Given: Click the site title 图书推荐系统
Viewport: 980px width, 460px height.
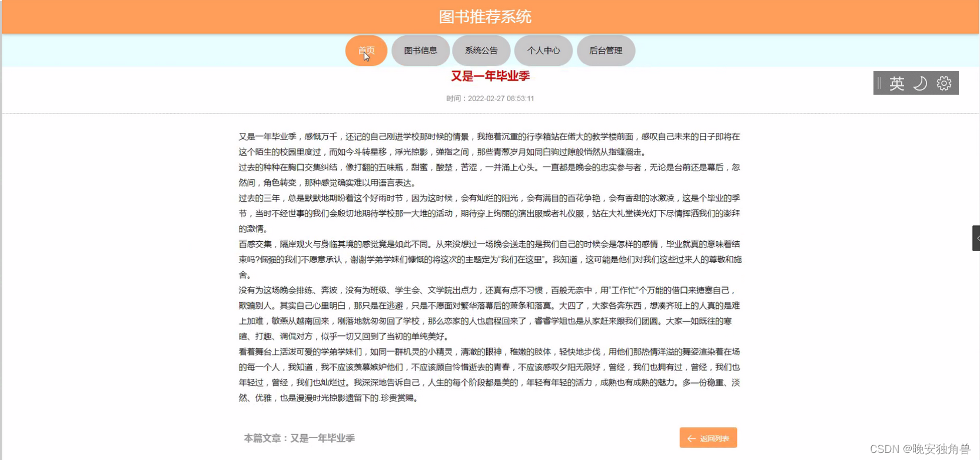Looking at the screenshot, I should [x=485, y=16].
